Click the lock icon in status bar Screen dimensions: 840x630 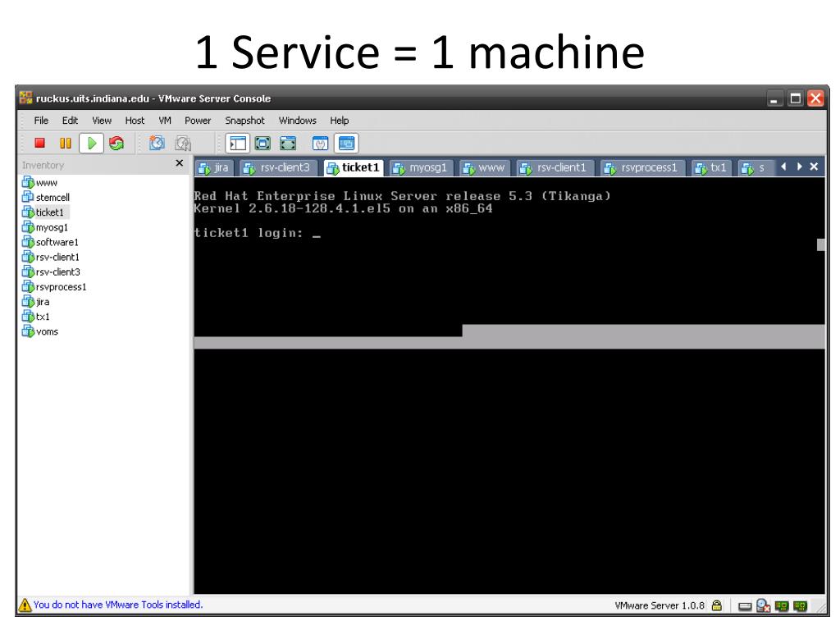pos(717,606)
